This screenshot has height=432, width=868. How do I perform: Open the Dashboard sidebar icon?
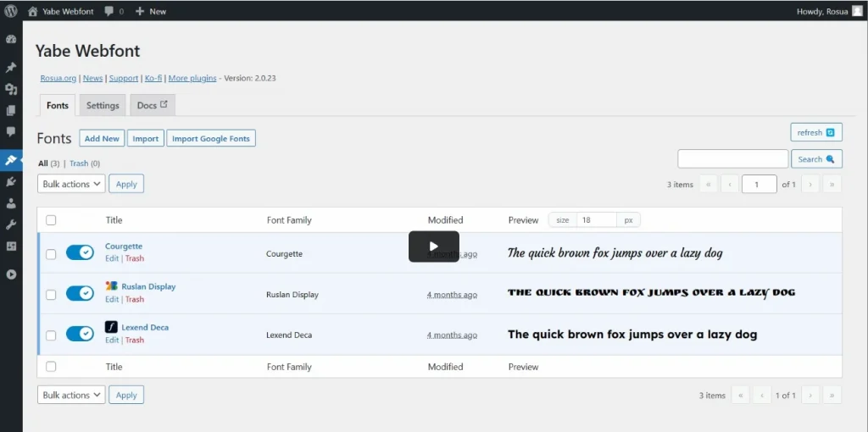click(11, 40)
